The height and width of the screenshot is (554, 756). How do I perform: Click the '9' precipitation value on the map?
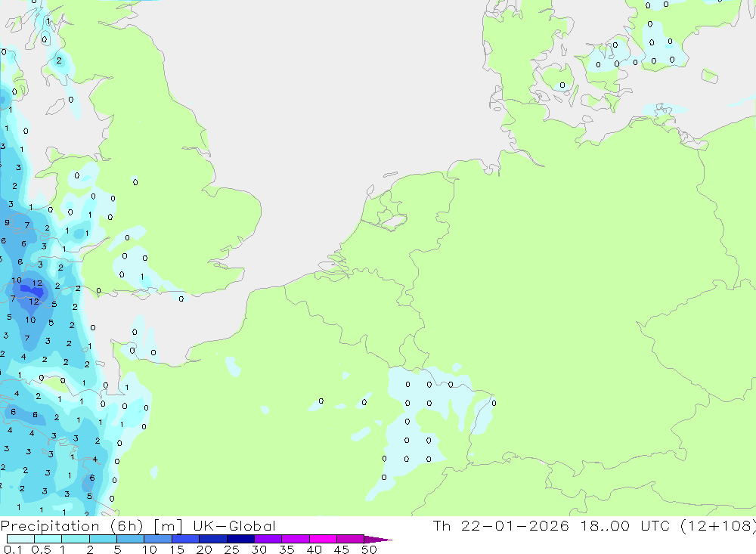pos(7,222)
